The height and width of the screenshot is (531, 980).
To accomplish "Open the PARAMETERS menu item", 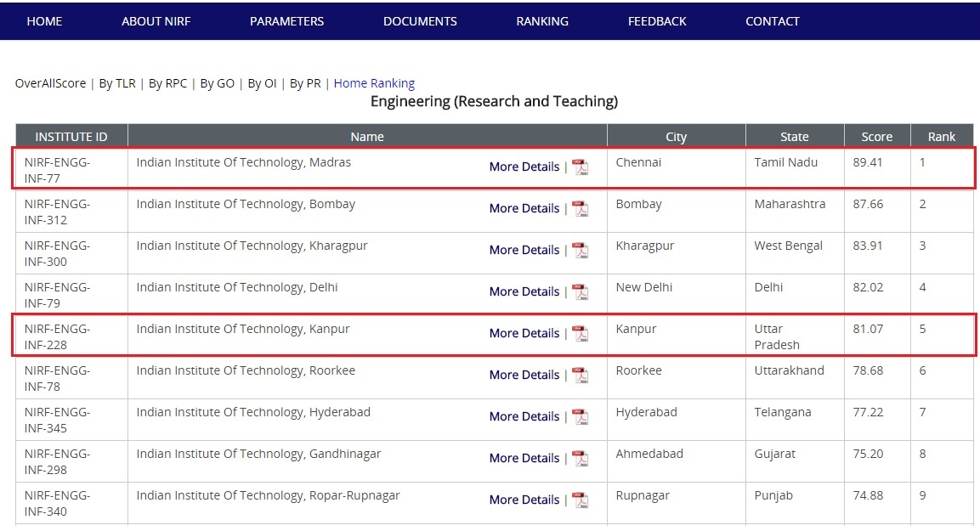I will 286,21.
